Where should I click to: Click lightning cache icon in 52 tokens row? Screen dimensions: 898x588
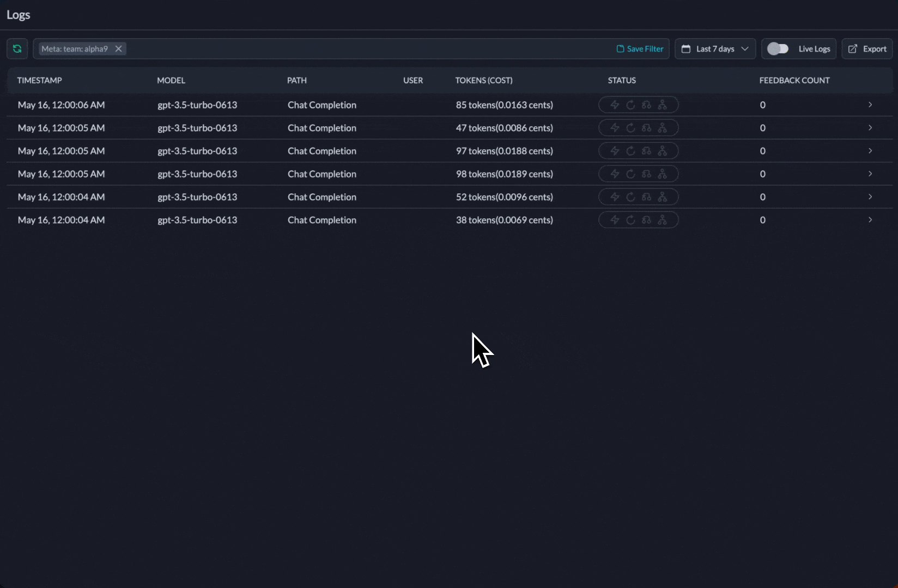pyautogui.click(x=615, y=197)
